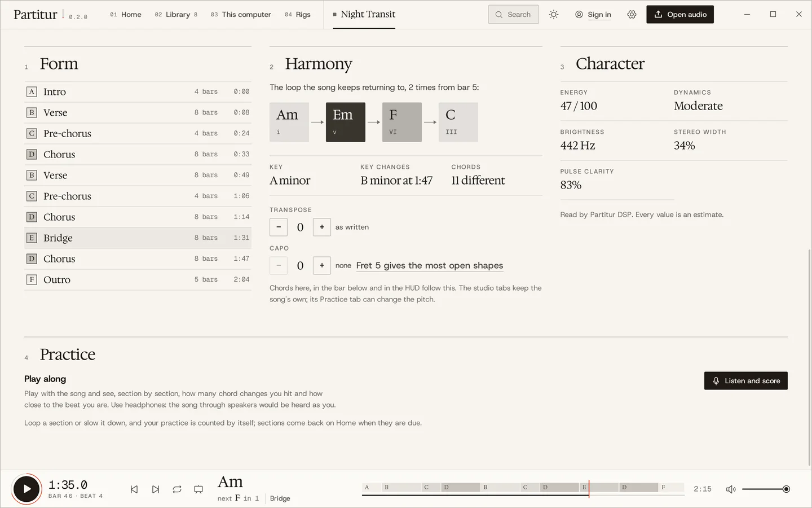The height and width of the screenshot is (508, 812).
Task: Open the HUD display icon in transport
Action: [198, 489]
